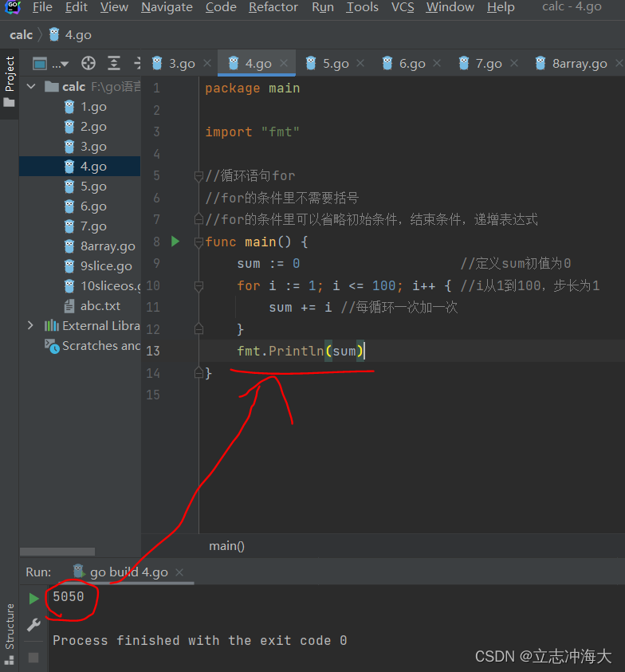This screenshot has height=672, width=625.
Task: Click the Stop square icon in Run panel
Action: coord(33,658)
